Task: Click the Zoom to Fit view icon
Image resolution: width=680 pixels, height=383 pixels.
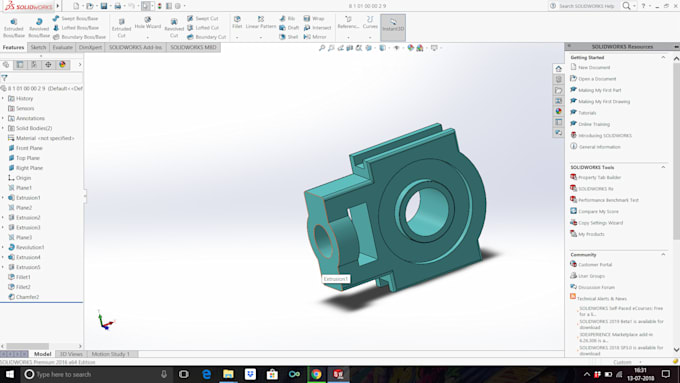Action: tap(322, 48)
